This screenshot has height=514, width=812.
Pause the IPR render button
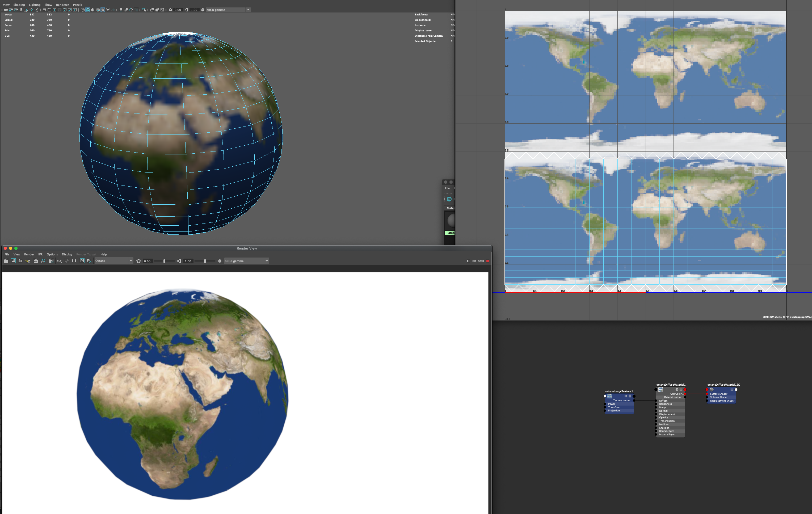[x=468, y=261]
